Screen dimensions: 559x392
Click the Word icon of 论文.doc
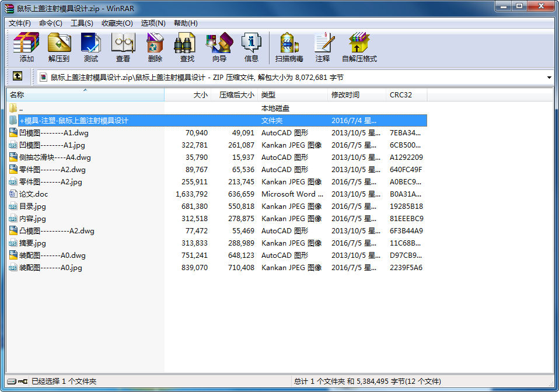pos(13,194)
